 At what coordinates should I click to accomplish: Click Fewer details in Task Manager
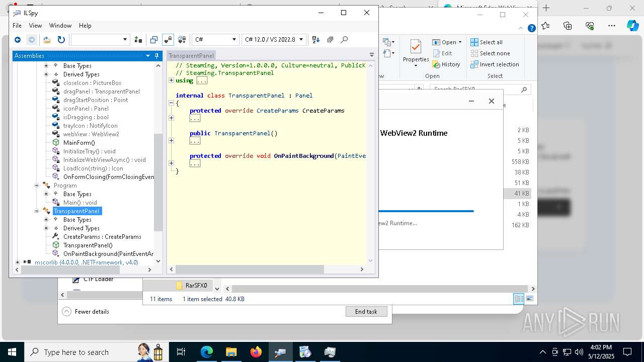[86, 312]
